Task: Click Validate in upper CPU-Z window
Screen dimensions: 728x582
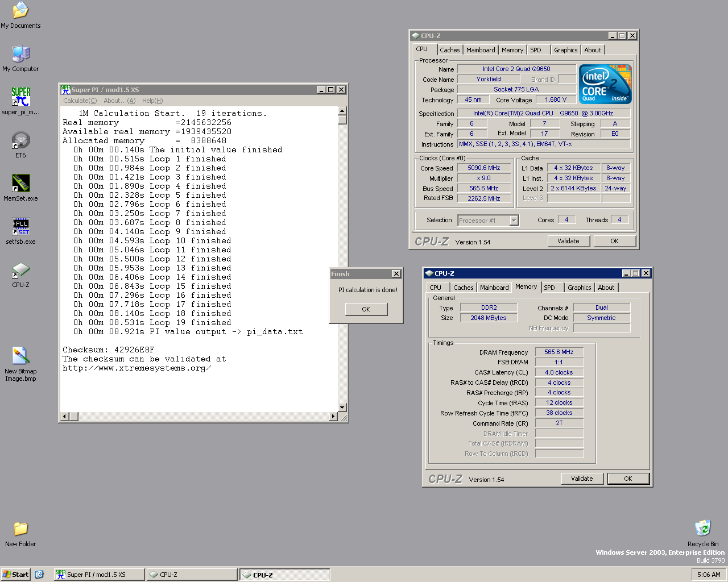Action: point(568,241)
